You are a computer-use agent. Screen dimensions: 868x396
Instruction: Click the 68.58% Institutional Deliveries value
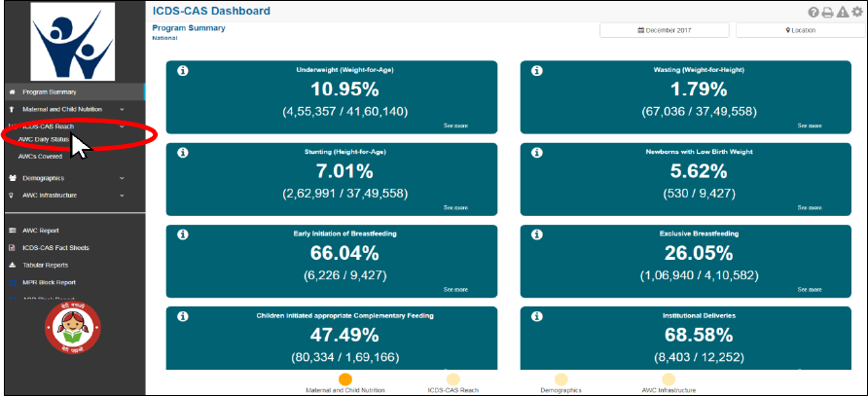[699, 336]
